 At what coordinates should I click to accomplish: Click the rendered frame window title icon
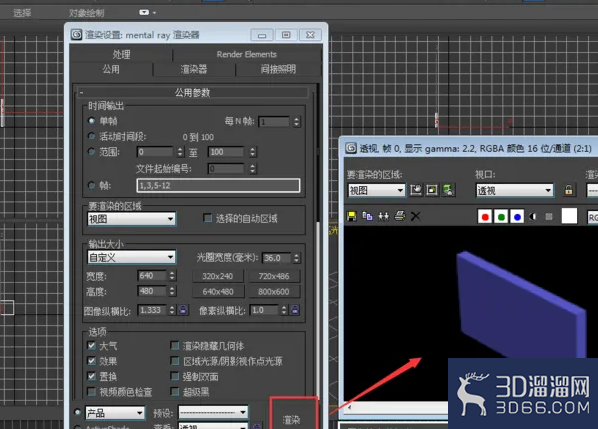(351, 148)
